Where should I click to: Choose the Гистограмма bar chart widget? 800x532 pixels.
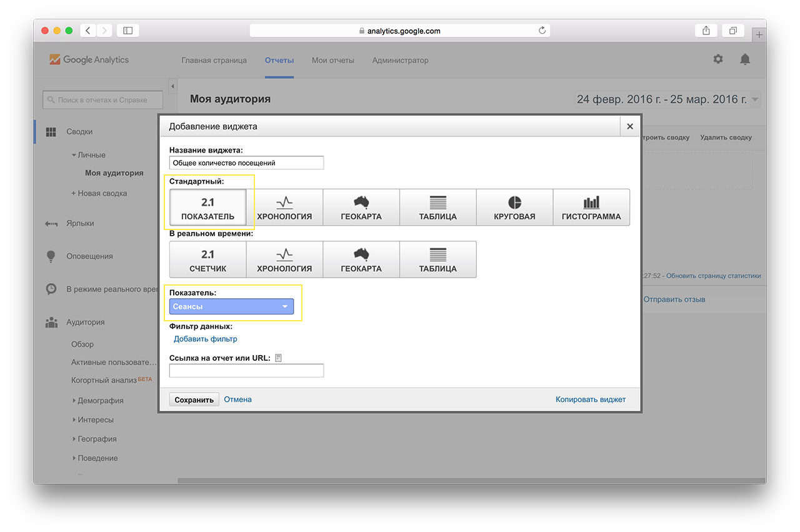pyautogui.click(x=591, y=208)
